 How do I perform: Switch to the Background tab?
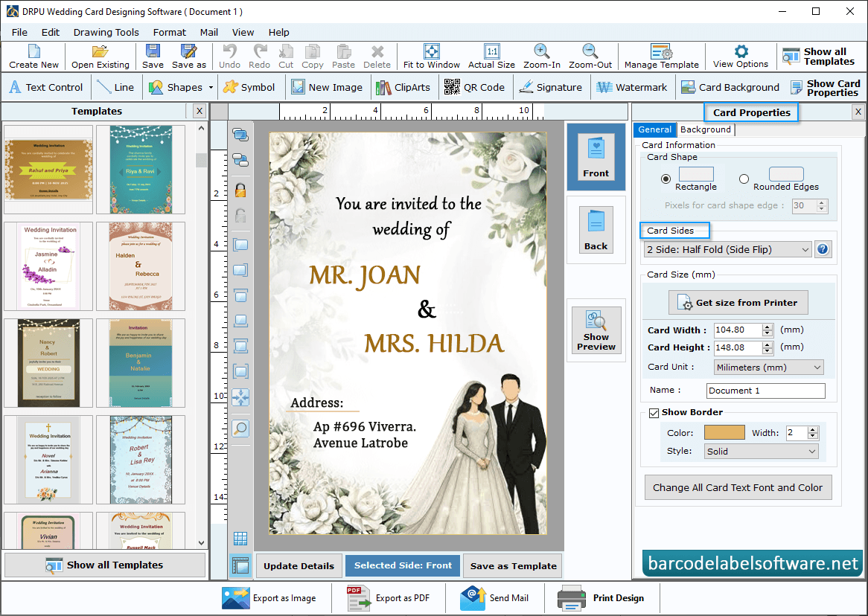705,129
